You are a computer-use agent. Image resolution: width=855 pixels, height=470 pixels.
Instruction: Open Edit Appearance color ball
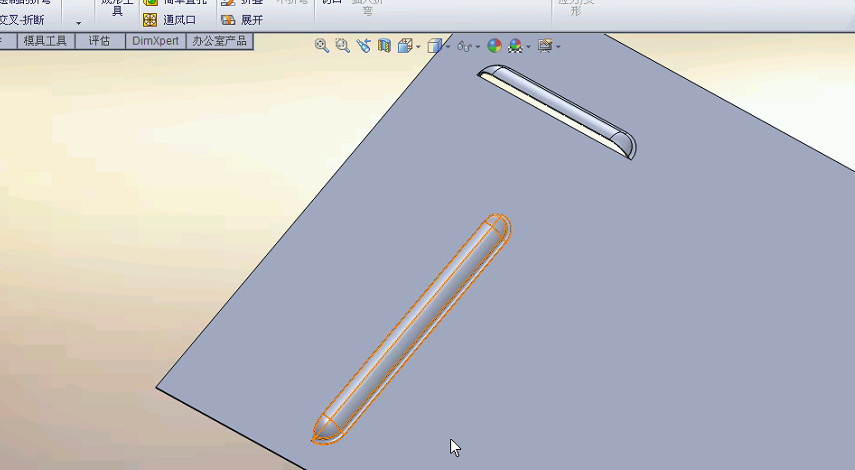point(494,46)
